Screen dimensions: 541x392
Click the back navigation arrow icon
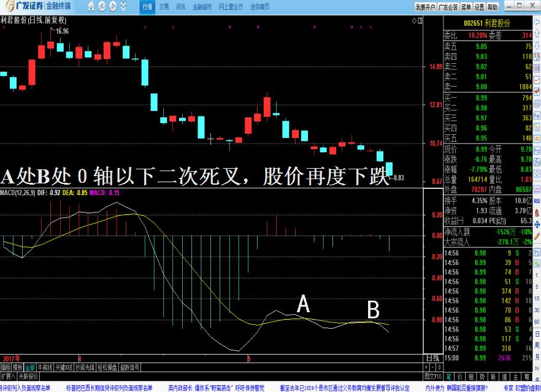pyautogui.click(x=103, y=6)
